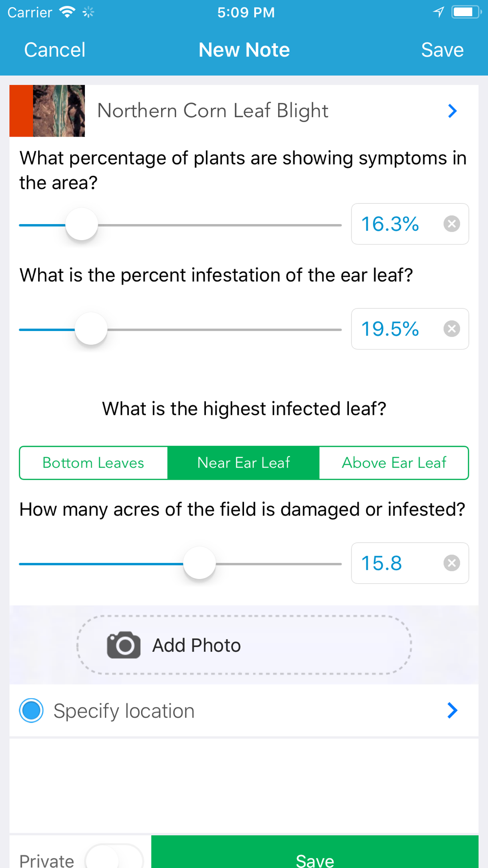Select Bottom Leaves option
The width and height of the screenshot is (488, 868).
[x=93, y=463]
